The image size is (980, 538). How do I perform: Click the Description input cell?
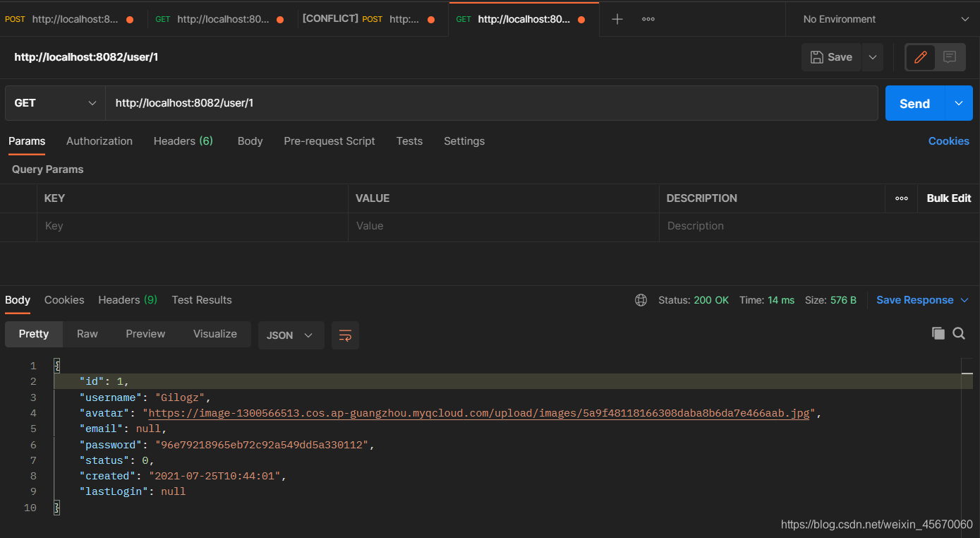(x=818, y=226)
